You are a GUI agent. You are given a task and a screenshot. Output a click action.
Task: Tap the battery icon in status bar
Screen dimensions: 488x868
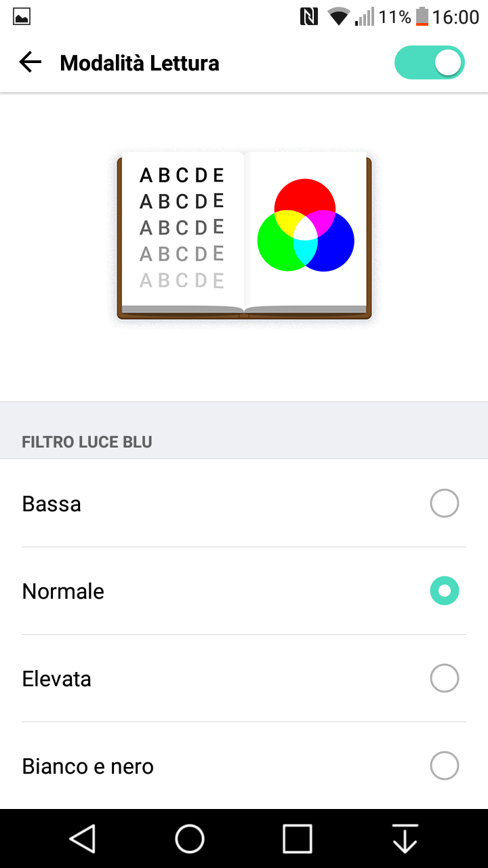tap(422, 16)
